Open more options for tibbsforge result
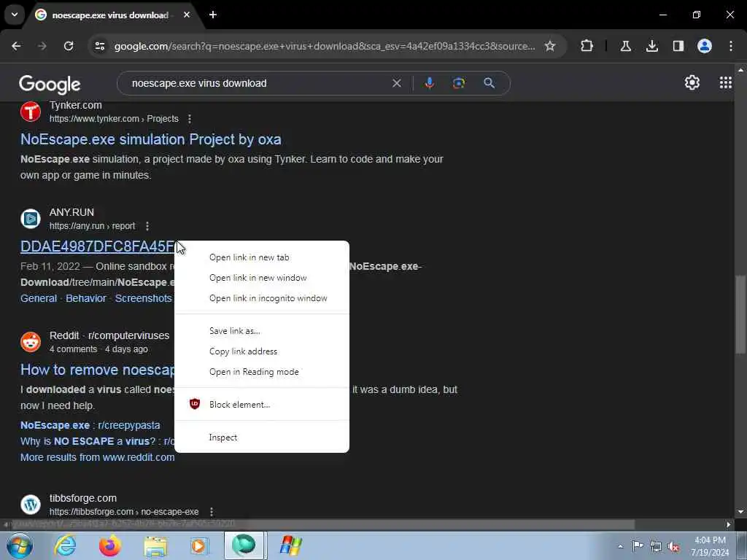747x560 pixels. [x=211, y=512]
